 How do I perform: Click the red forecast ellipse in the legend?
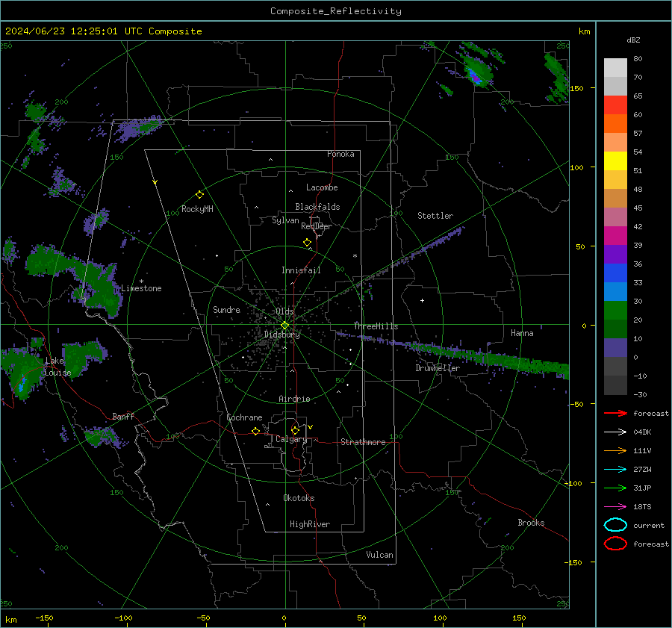pyautogui.click(x=615, y=544)
